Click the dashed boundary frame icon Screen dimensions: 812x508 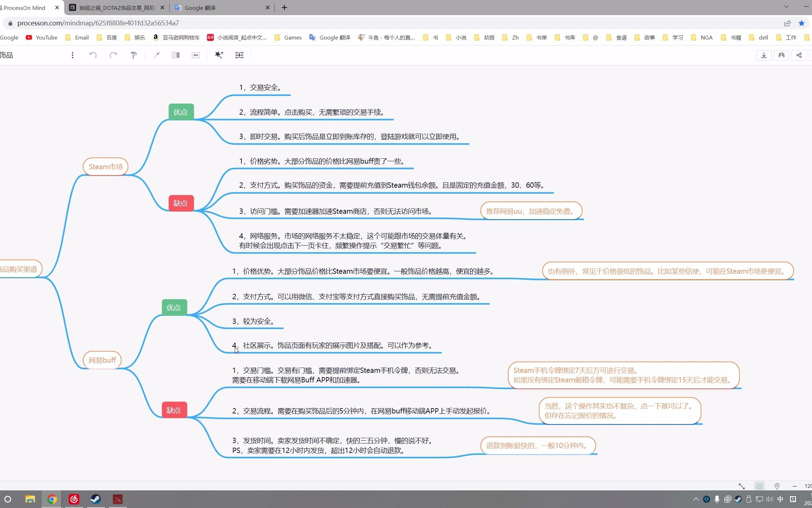click(x=196, y=55)
